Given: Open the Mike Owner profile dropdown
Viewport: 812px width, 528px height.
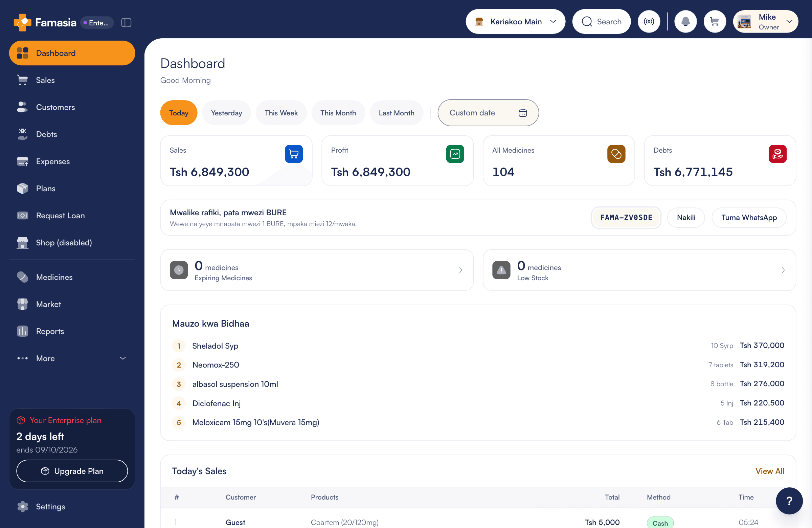Looking at the screenshot, I should tap(765, 22).
